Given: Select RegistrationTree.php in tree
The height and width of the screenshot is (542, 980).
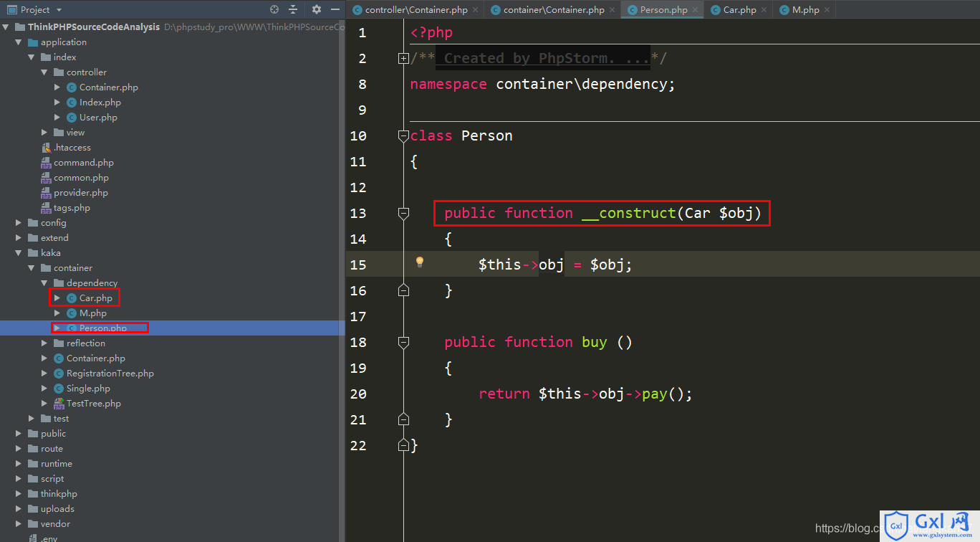Looking at the screenshot, I should coord(110,374).
